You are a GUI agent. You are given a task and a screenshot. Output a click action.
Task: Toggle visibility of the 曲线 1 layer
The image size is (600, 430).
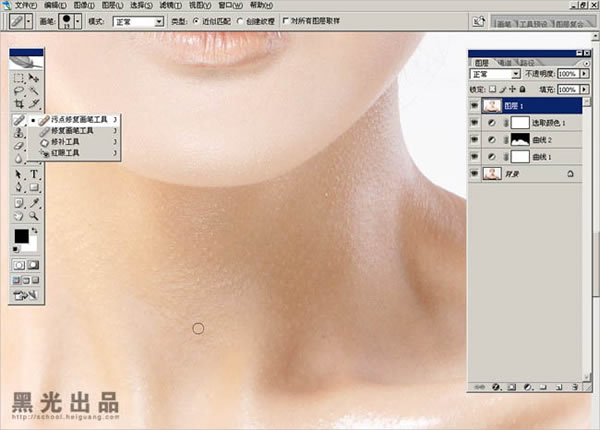pyautogui.click(x=474, y=157)
